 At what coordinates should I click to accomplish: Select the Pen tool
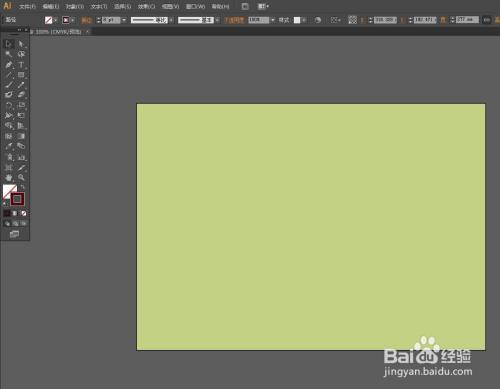point(8,65)
